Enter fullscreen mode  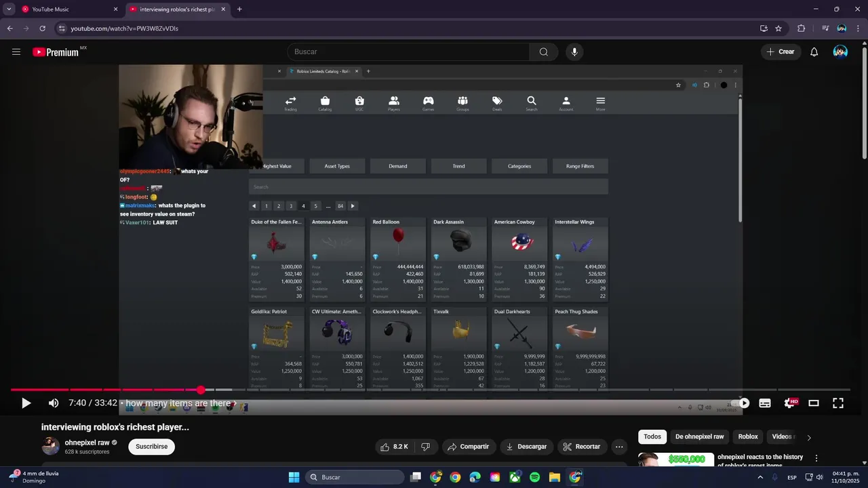[x=838, y=403]
